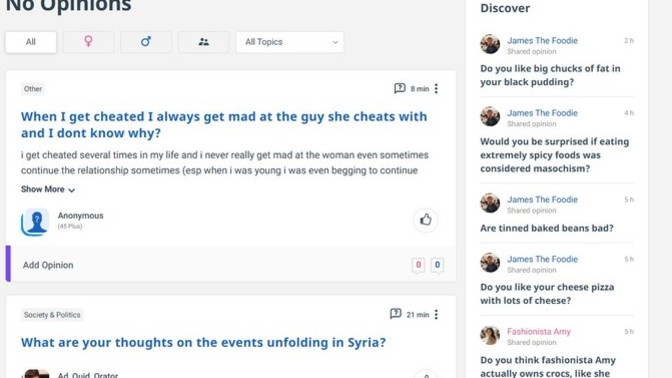Open the All Topics dropdown
This screenshot has height=378, width=672.
290,42
